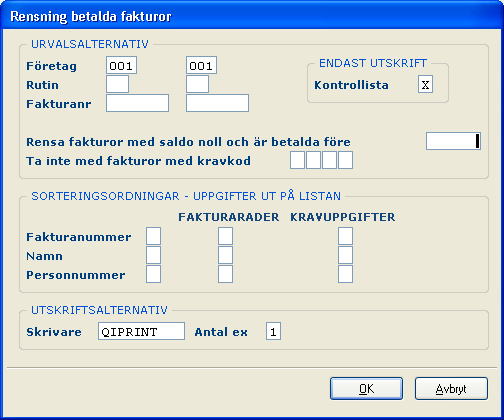
Task: Click the second Rutin input field
Action: [x=197, y=84]
